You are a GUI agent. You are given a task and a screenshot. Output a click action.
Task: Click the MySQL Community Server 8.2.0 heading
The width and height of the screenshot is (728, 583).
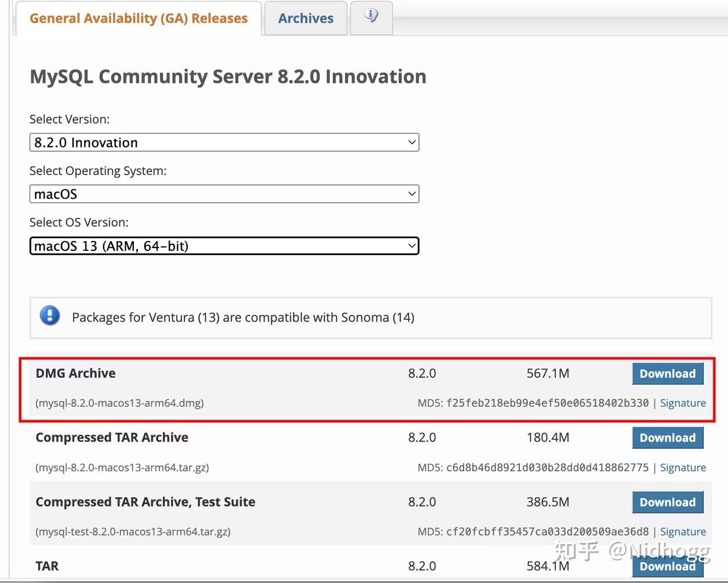tap(228, 76)
